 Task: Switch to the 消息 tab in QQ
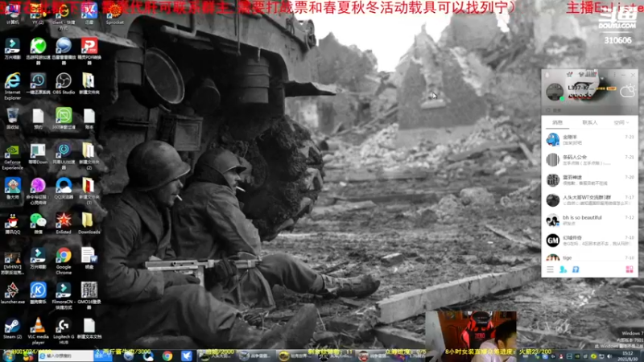[557, 122]
